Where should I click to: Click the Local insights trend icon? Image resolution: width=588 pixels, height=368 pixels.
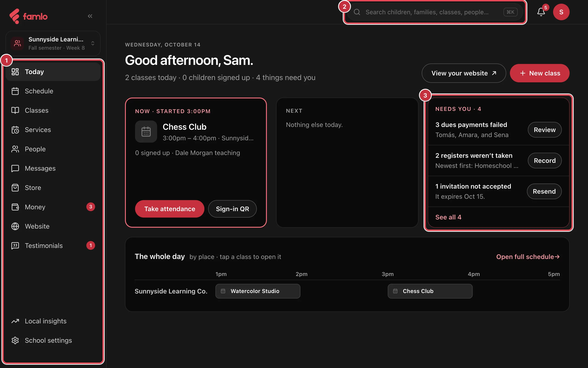pyautogui.click(x=15, y=321)
